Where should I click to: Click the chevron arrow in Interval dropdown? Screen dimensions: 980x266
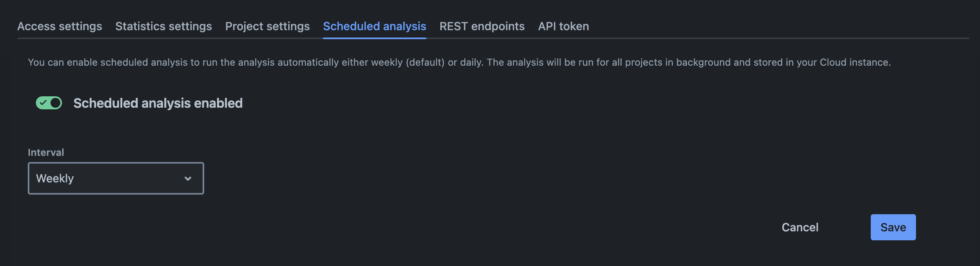coord(188,179)
